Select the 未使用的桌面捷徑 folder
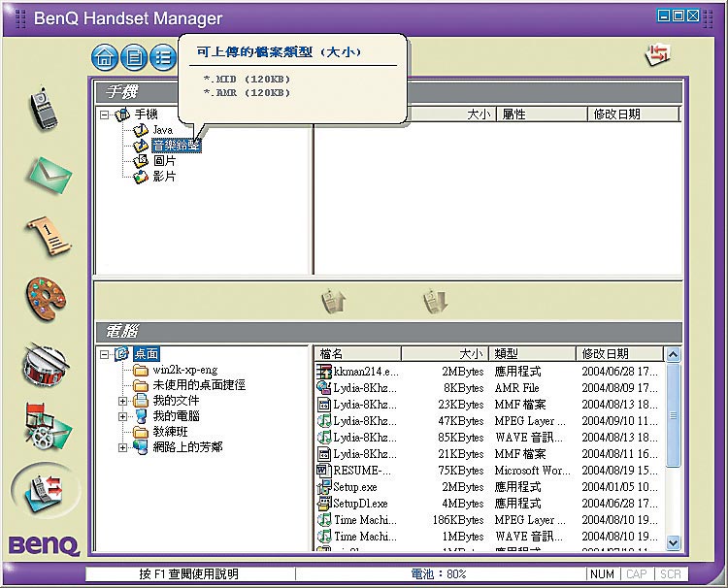728x588 pixels. pos(199,385)
